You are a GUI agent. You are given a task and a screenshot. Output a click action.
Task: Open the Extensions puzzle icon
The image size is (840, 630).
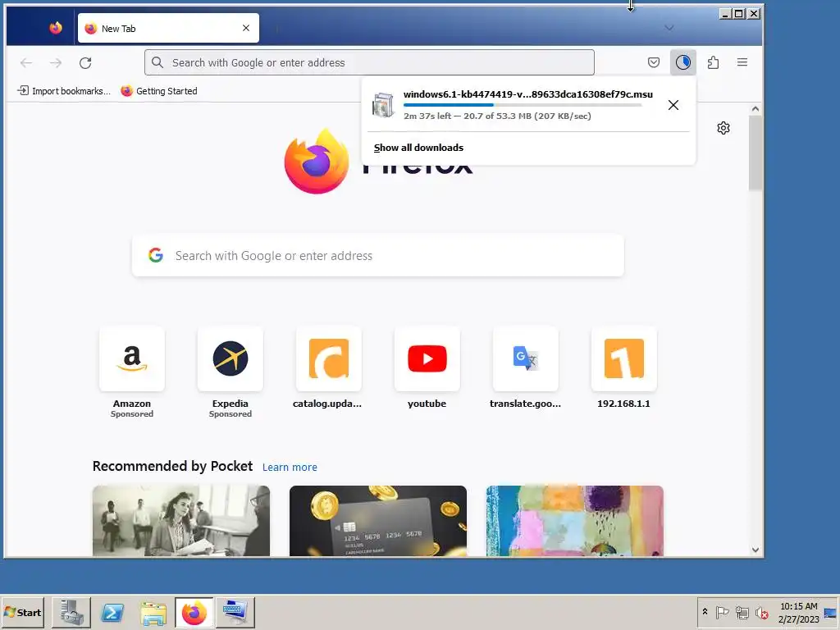[x=713, y=62]
